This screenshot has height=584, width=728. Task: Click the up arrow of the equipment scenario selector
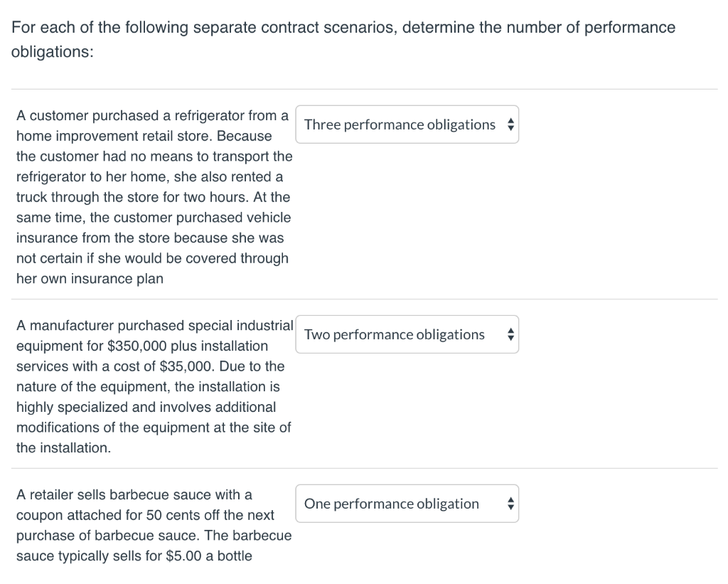510,330
